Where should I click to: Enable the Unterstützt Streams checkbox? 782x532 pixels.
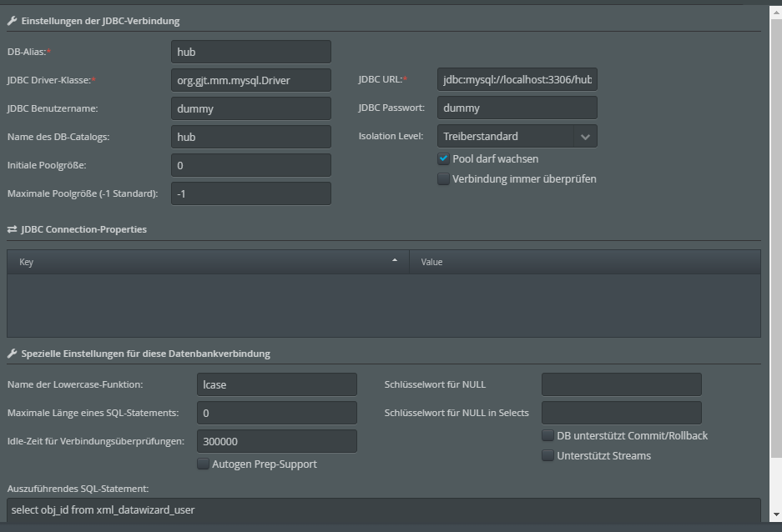click(548, 455)
